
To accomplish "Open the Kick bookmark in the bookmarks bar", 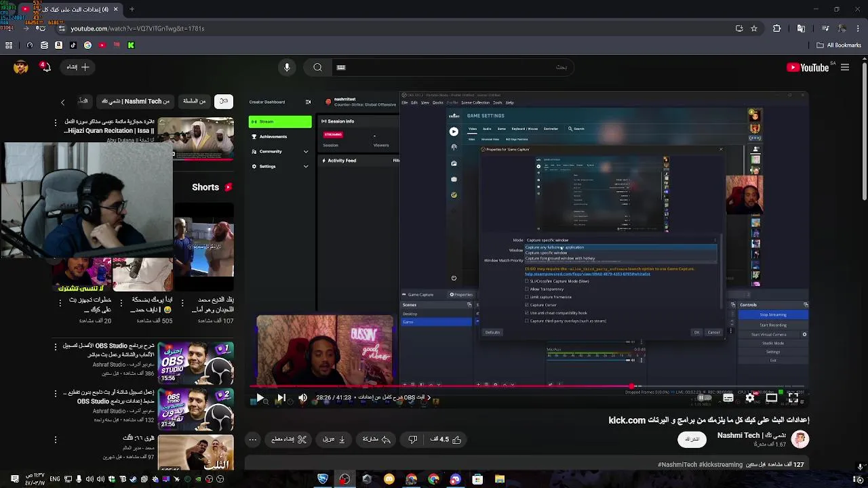I will click(131, 45).
